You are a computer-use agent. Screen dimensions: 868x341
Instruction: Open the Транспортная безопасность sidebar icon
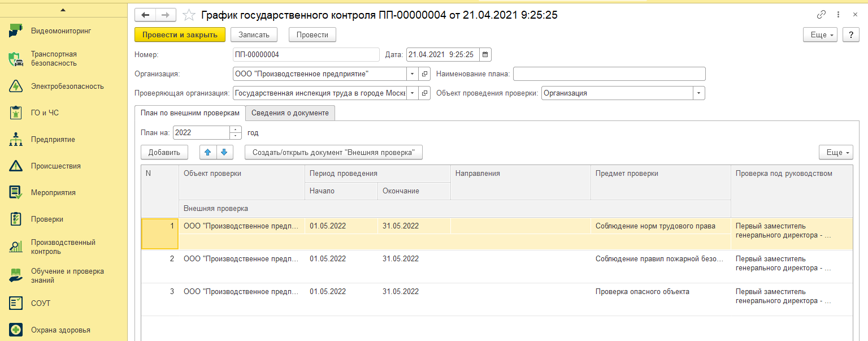point(16,59)
